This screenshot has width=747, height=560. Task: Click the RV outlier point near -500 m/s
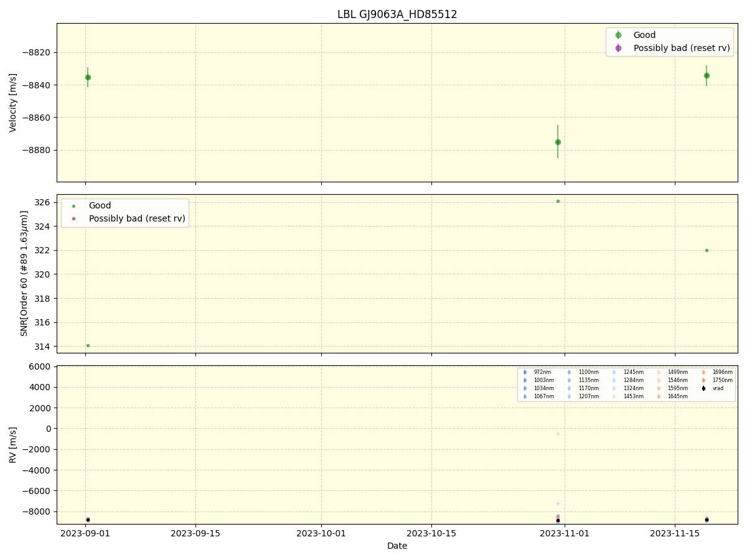[x=558, y=434]
